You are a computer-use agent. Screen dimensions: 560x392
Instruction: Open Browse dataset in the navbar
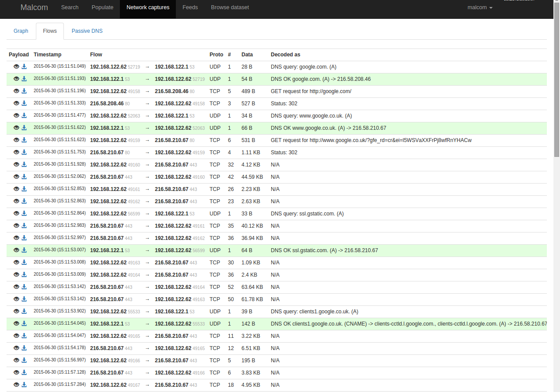(230, 7)
